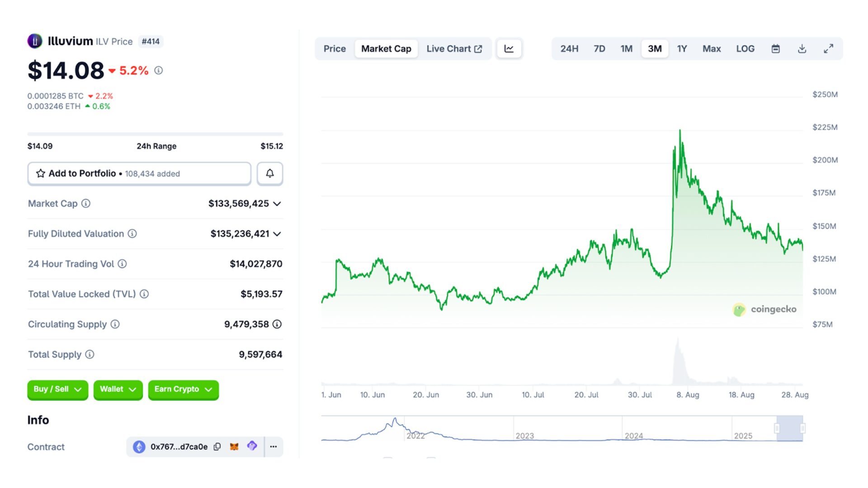This screenshot has width=868, height=488.
Task: Open more contract options ellipsis
Action: pos(274,447)
